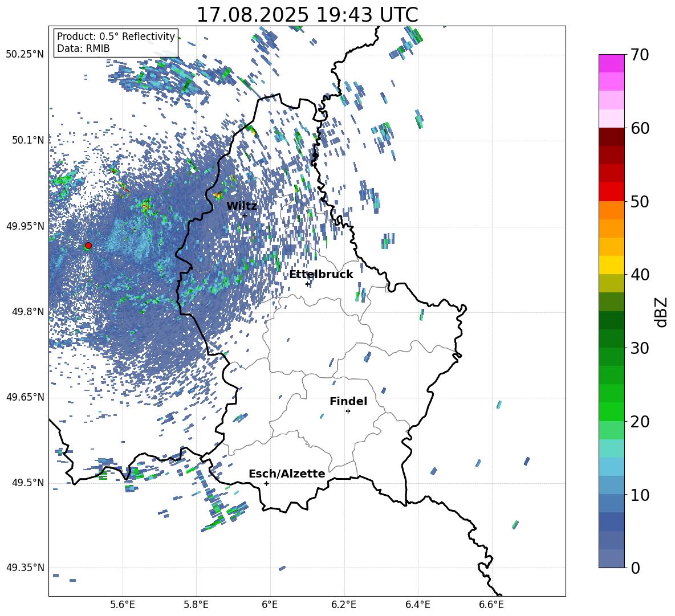This screenshot has width=675, height=616.
Task: Click the 49.5°N latitude label
Action: click(x=27, y=483)
